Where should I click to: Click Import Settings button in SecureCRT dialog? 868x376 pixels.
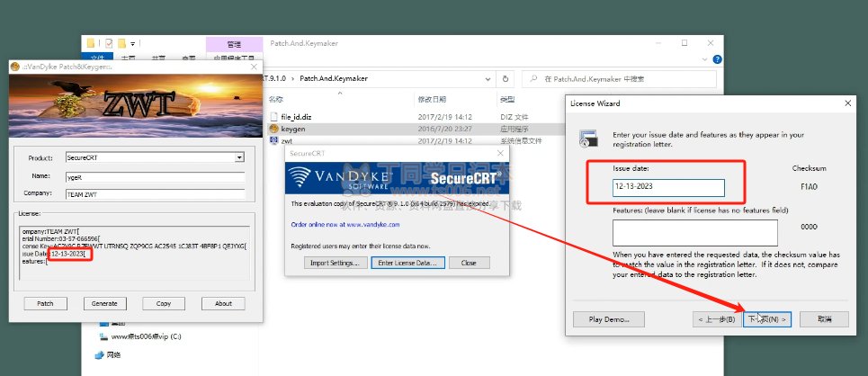click(336, 263)
